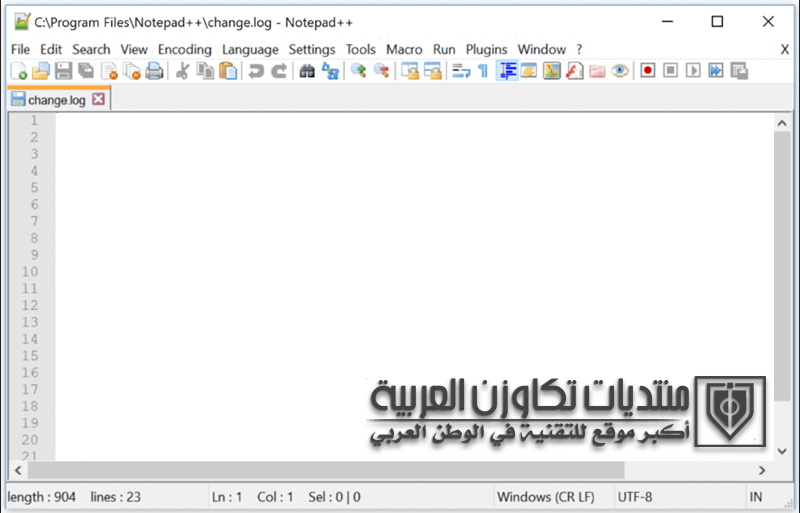This screenshot has width=800, height=513.
Task: Toggle word wrap toolbar icon
Action: pos(461,71)
